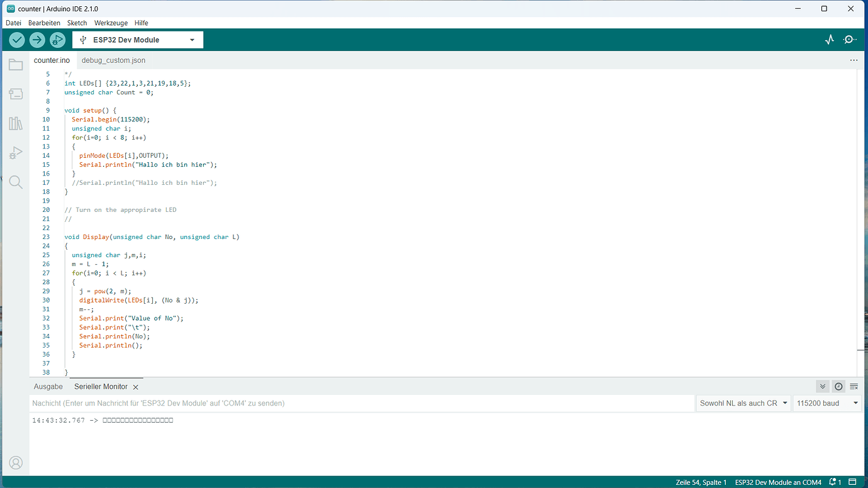Image resolution: width=868 pixels, height=488 pixels.
Task: Open the Boards Manager from the sidebar
Action: (x=16, y=94)
